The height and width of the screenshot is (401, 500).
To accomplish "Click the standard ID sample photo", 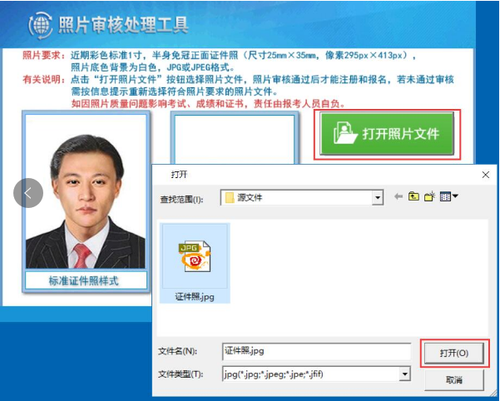I will pos(86,192).
